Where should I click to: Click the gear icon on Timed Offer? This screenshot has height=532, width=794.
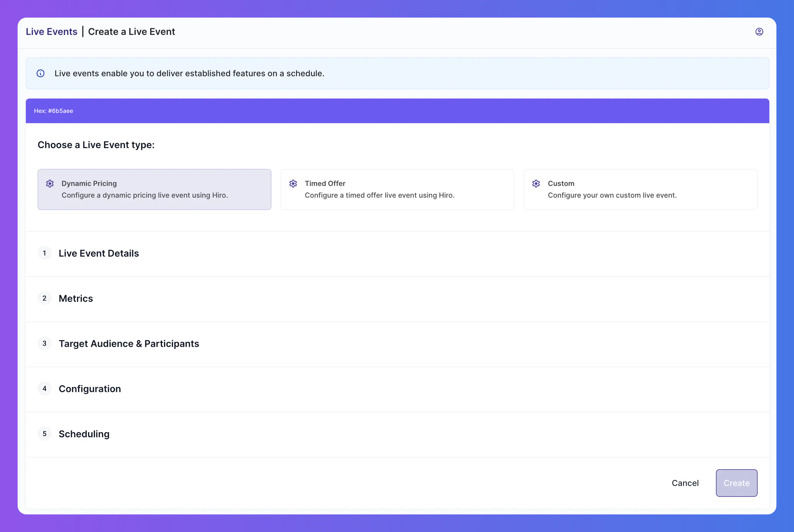point(293,184)
